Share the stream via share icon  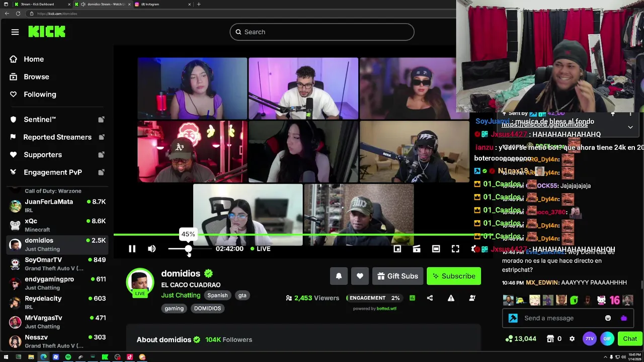(x=430, y=298)
